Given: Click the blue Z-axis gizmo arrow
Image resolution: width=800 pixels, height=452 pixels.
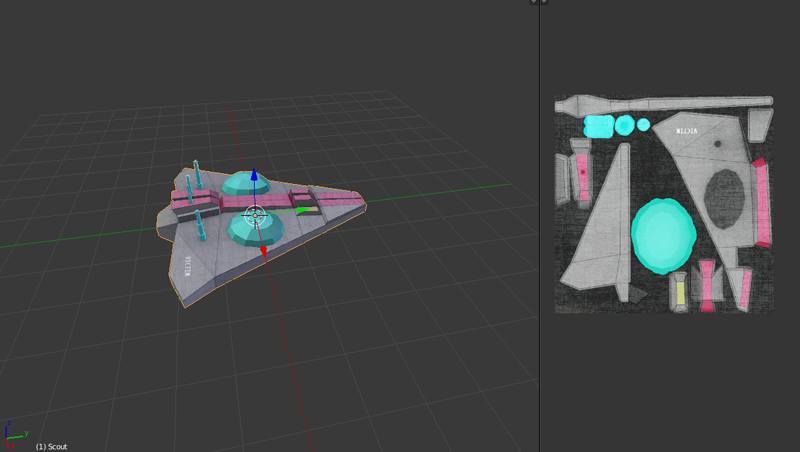Looking at the screenshot, I should (254, 177).
